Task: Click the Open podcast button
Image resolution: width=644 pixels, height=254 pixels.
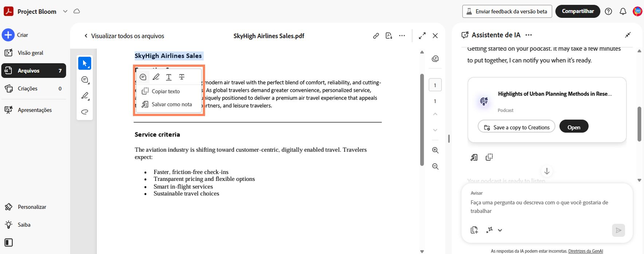Action: [x=574, y=126]
